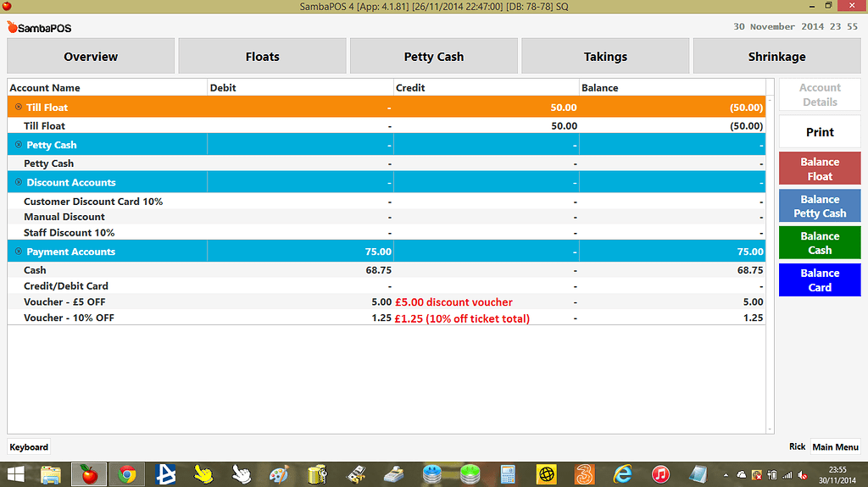Viewport: 868px width, 487px height.
Task: Sort by the Account Name column header
Action: pyautogui.click(x=108, y=87)
